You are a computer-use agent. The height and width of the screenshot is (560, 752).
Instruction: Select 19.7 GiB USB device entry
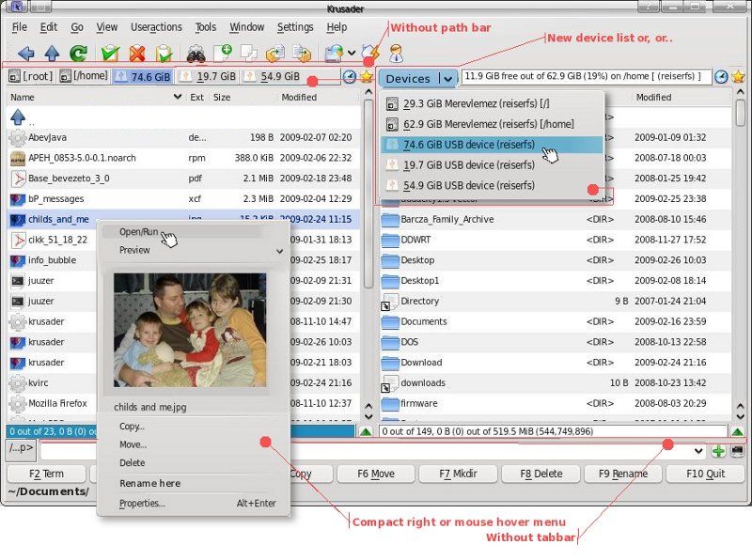tap(491, 165)
